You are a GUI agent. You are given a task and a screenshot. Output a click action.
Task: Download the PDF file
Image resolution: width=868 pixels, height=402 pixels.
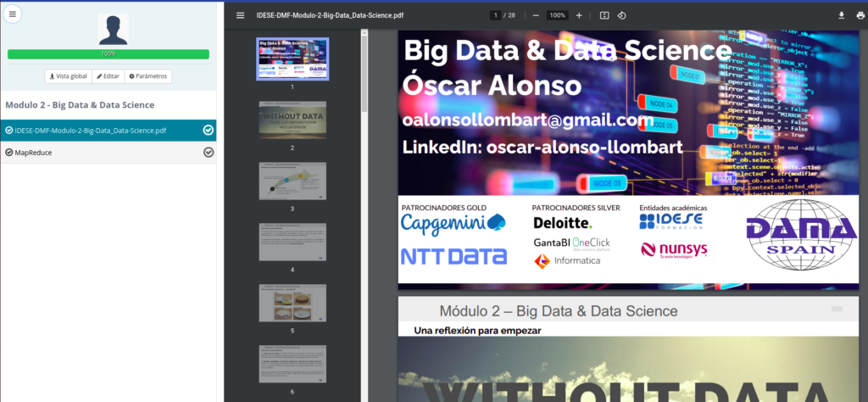pos(842,15)
